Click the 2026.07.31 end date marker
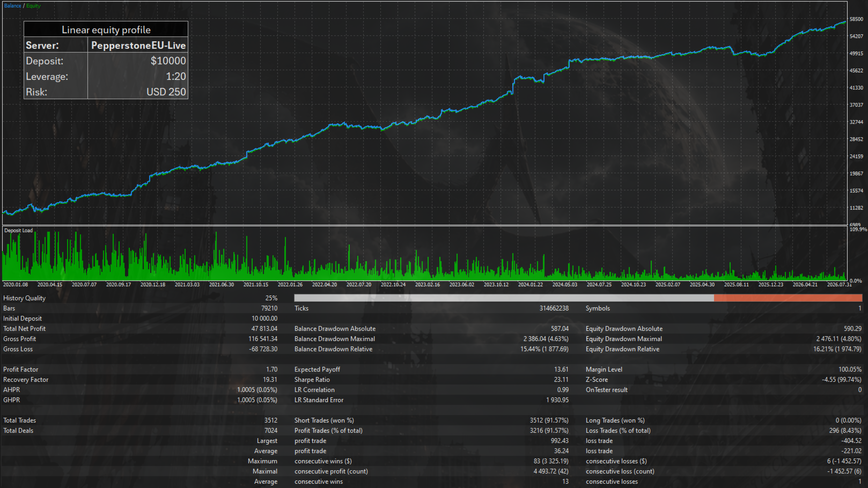Viewport: 868px width, 488px height. [840, 285]
